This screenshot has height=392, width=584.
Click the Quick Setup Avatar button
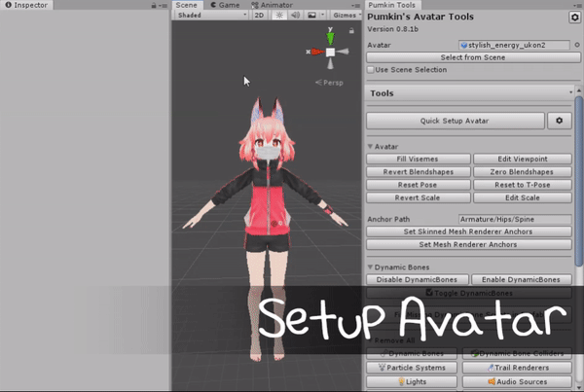click(455, 121)
